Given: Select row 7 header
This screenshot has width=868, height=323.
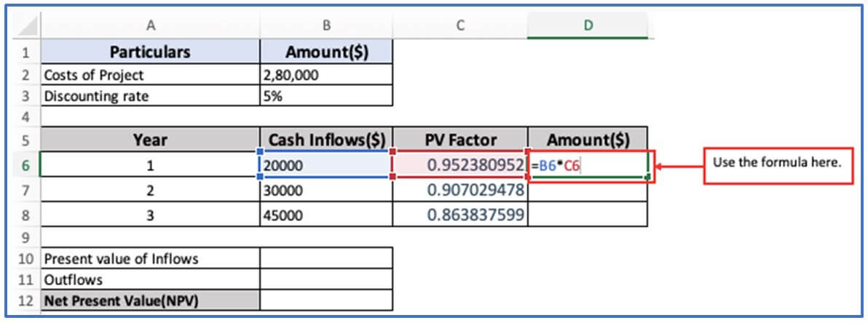Looking at the screenshot, I should [x=26, y=191].
